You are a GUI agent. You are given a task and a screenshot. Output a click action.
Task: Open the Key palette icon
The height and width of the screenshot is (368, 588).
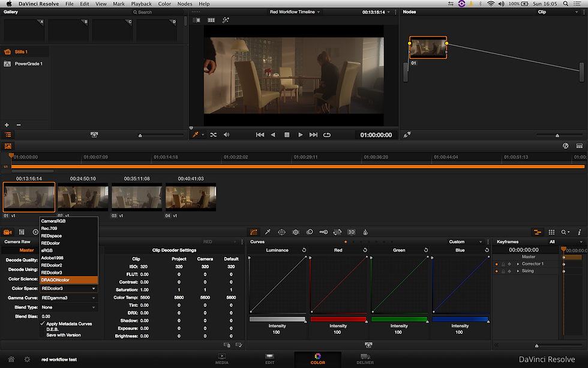[x=323, y=232]
